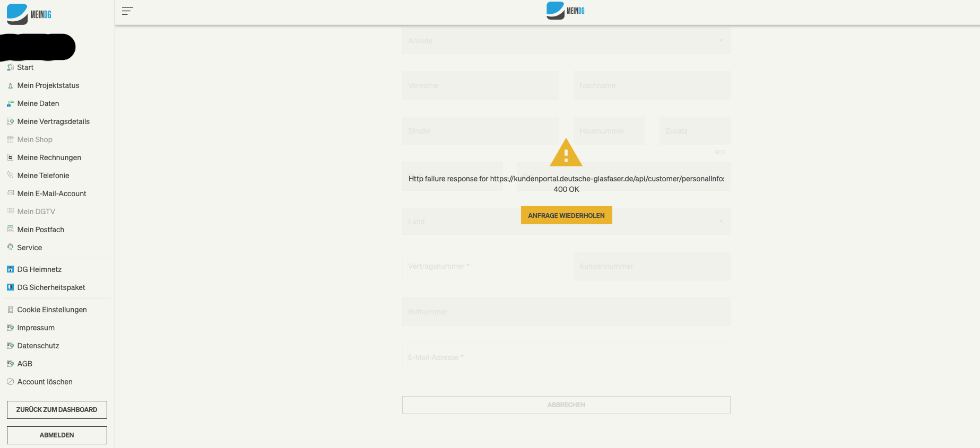Go to Start in sidebar
Viewport: 980px width, 448px height.
[x=25, y=67]
